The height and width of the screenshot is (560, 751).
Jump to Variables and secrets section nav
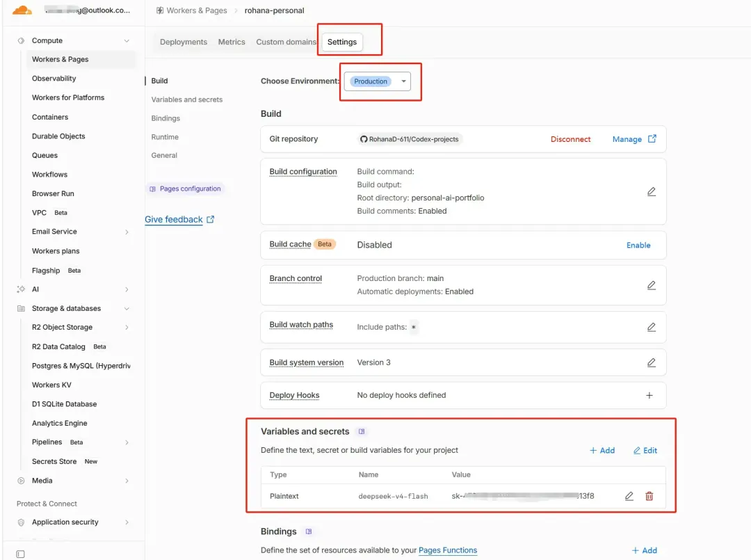tap(187, 99)
